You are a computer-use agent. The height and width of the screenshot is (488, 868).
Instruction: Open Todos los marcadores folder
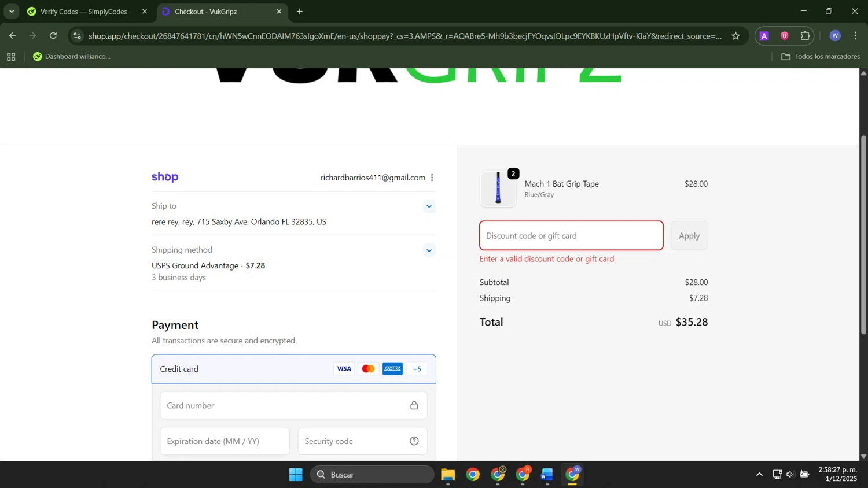click(x=821, y=57)
